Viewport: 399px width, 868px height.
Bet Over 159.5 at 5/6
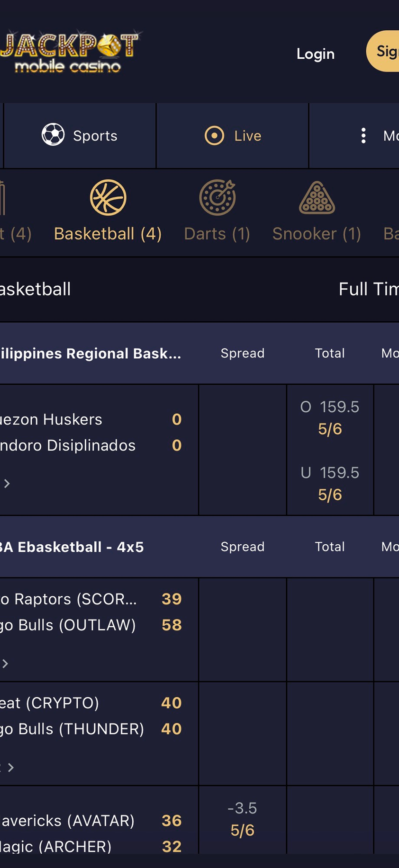coord(330,418)
